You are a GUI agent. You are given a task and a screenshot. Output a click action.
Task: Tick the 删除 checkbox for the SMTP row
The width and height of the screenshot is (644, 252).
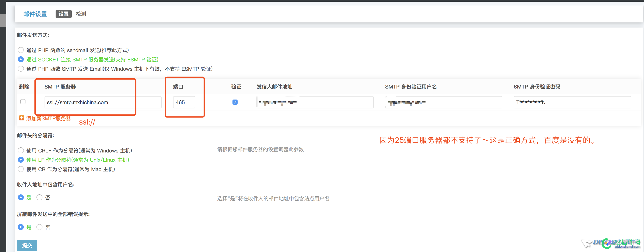(x=23, y=102)
